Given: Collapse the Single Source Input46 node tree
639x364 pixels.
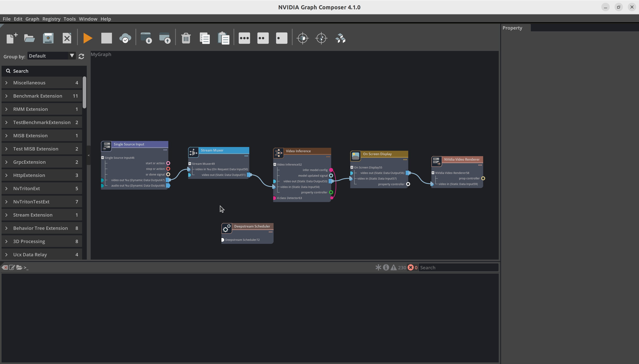Looking at the screenshot, I should pos(103,158).
